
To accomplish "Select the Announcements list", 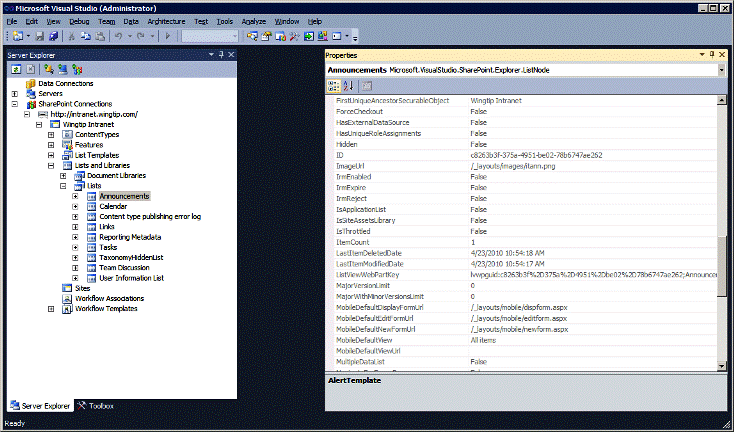I will point(124,196).
